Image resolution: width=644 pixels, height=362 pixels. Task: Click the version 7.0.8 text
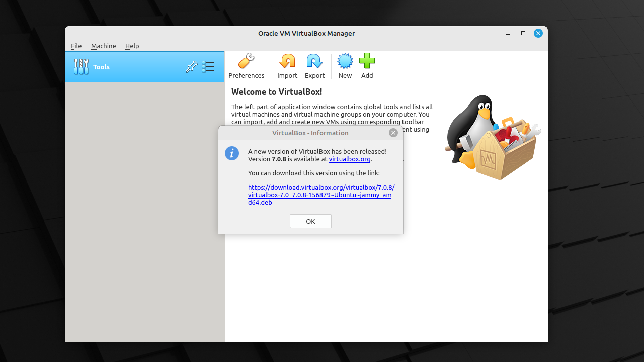tap(279, 159)
